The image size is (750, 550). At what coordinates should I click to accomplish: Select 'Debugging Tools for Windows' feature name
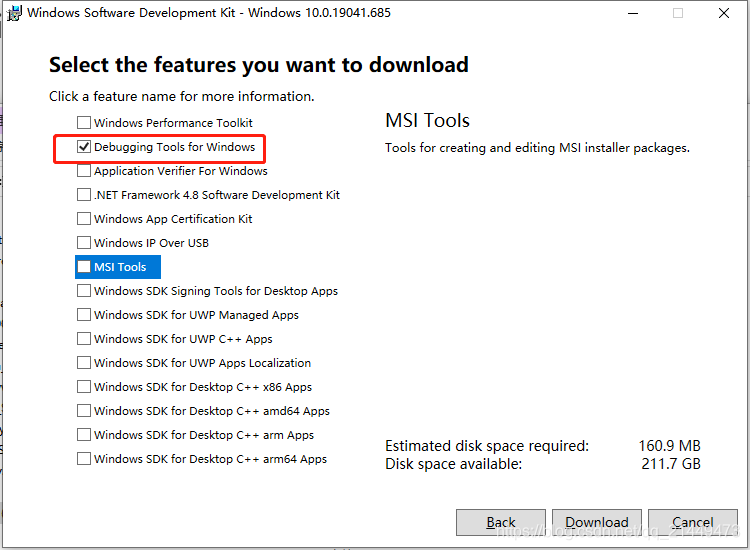pyautogui.click(x=175, y=147)
